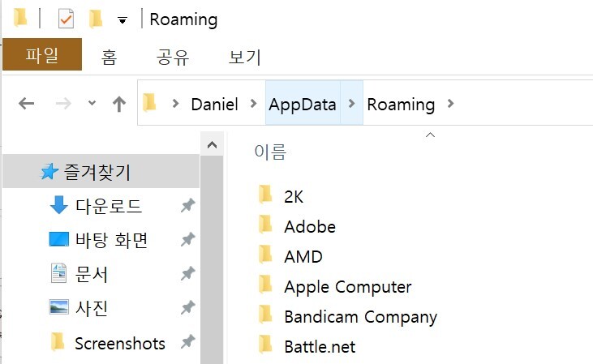Click the AMD folder icon
Screen dimensions: 593x364
[x=265, y=255]
